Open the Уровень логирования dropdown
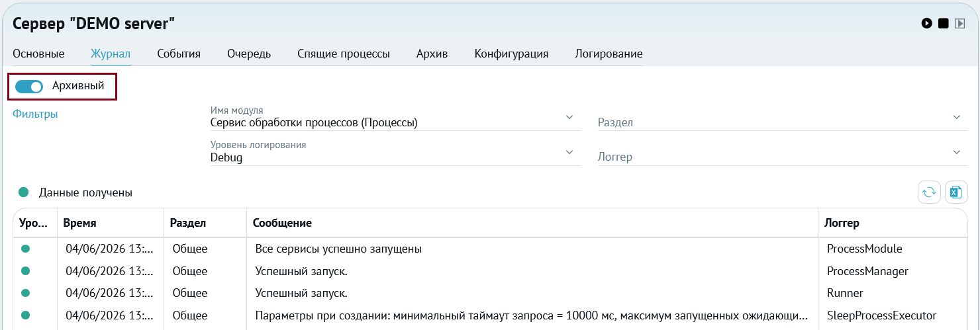980x330 pixels. [x=395, y=153]
